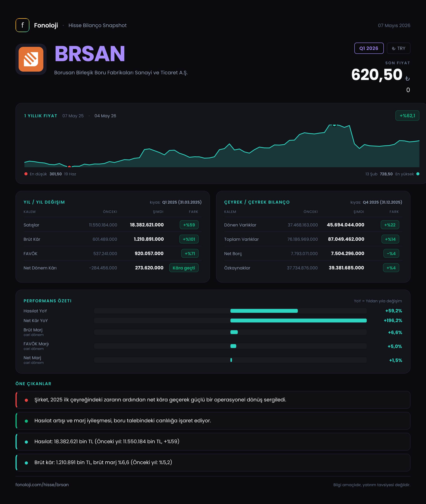
Task: Click the Brüt Marj progress bar
Action: point(230,332)
